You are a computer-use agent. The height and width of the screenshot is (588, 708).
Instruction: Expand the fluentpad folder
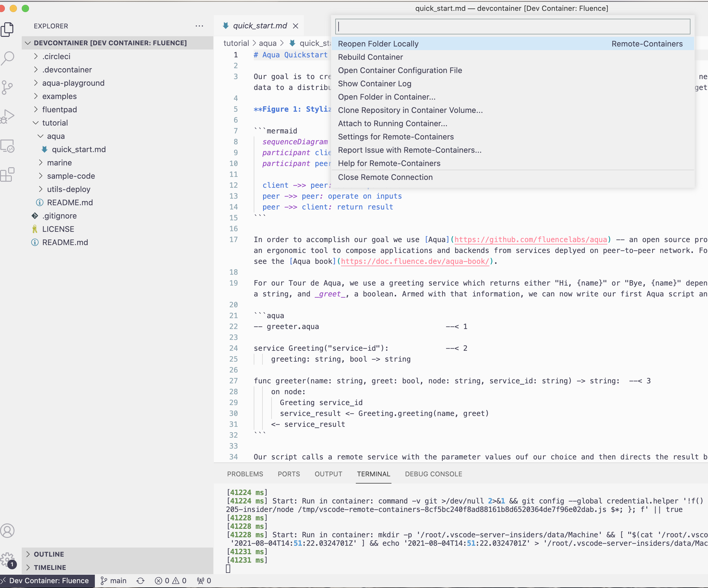tap(117, 110)
